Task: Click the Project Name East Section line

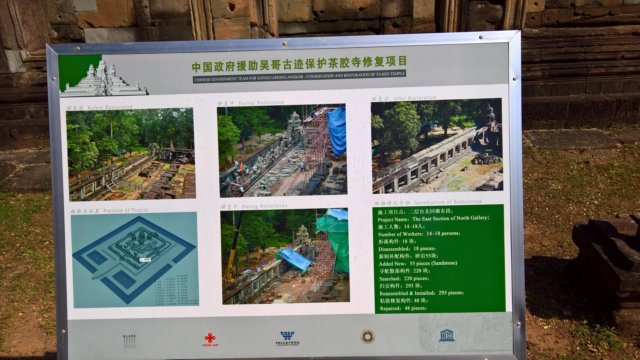Action: (x=433, y=218)
